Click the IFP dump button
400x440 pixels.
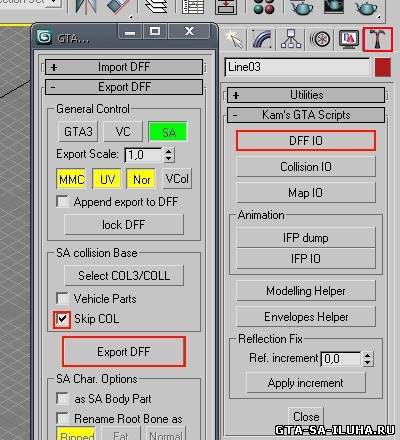coord(306,238)
